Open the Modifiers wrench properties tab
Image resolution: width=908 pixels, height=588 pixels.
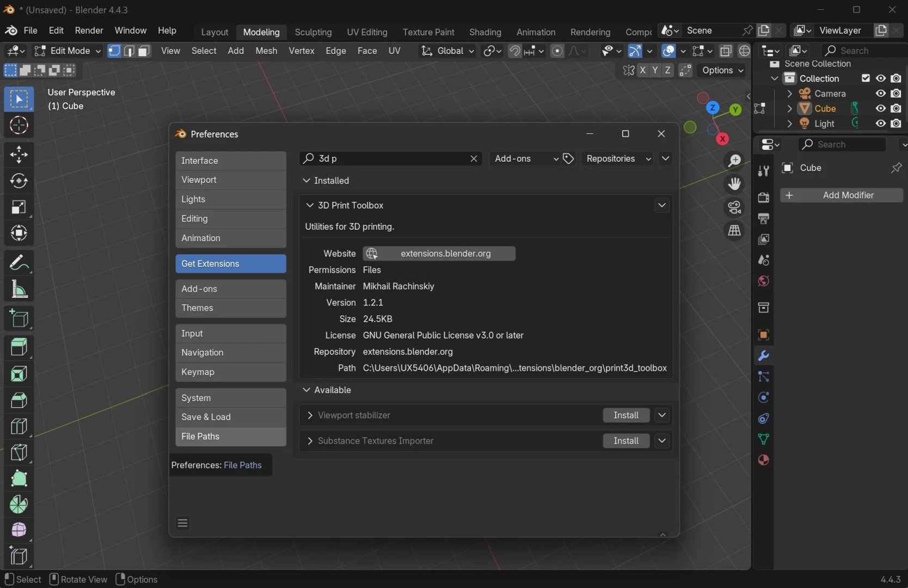tap(763, 356)
